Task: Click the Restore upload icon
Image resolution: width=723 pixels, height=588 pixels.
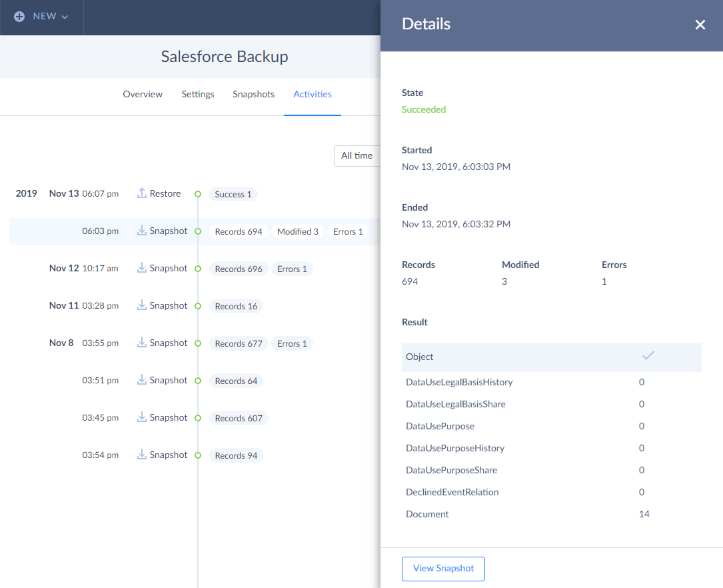Action: 142,193
